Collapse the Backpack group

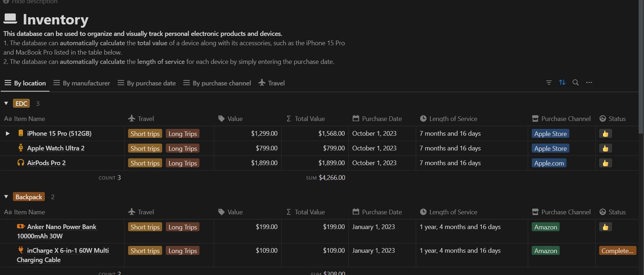coord(6,197)
